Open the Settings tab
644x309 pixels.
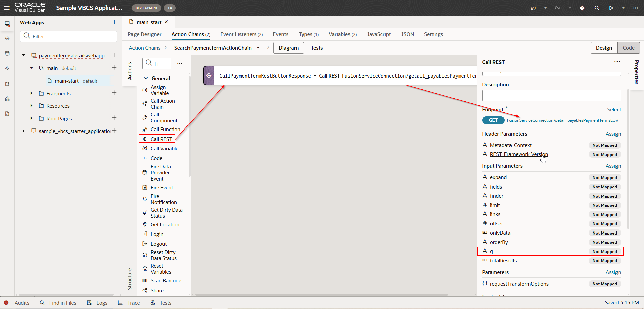point(433,34)
